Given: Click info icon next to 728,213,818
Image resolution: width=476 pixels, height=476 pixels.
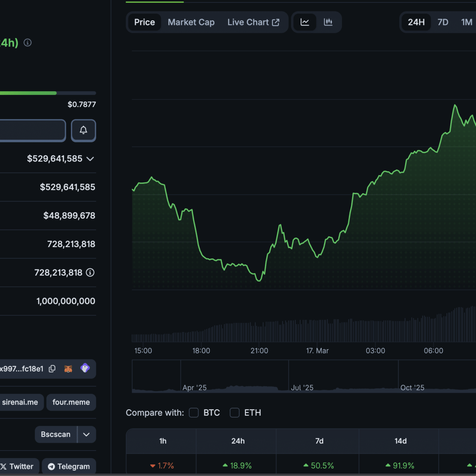Looking at the screenshot, I should 90,273.
